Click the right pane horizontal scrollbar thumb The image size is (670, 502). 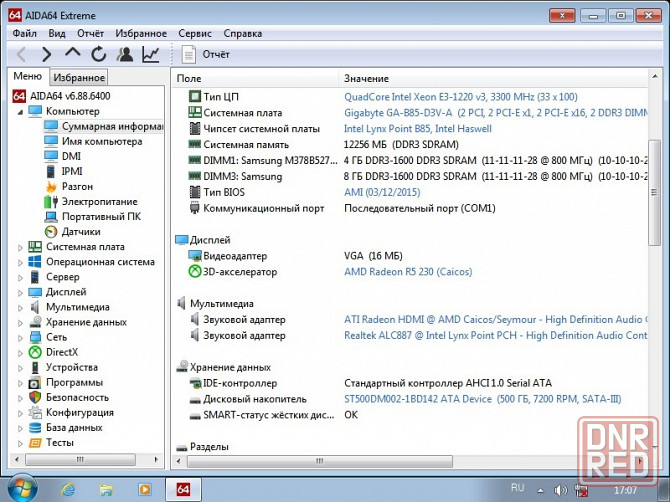[320, 461]
